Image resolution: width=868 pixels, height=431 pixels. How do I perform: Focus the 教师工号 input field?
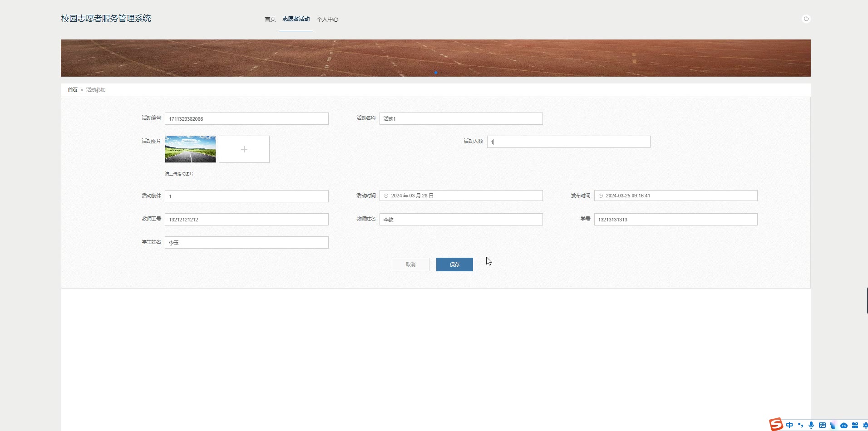(247, 220)
